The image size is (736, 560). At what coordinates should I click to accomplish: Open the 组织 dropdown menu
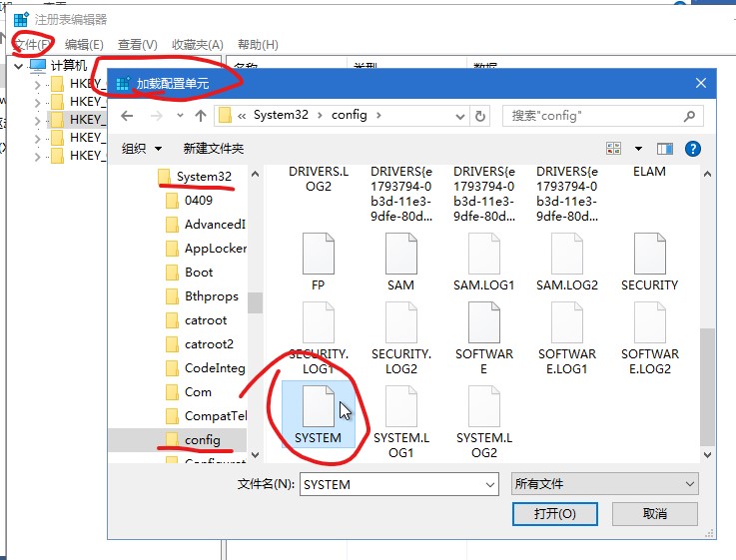coord(141,149)
